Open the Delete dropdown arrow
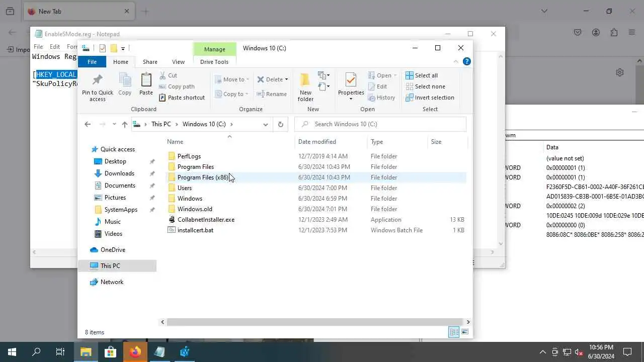 [x=286, y=79]
